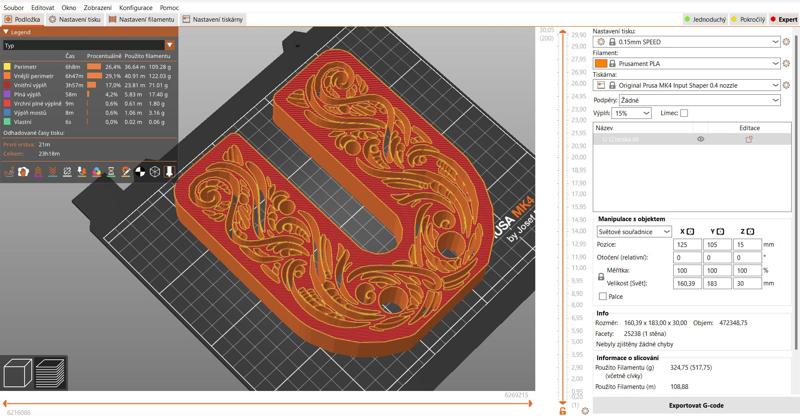Screen dimensions: 800x416
Task: Toggle the Limec checkbox
Action: pos(684,114)
